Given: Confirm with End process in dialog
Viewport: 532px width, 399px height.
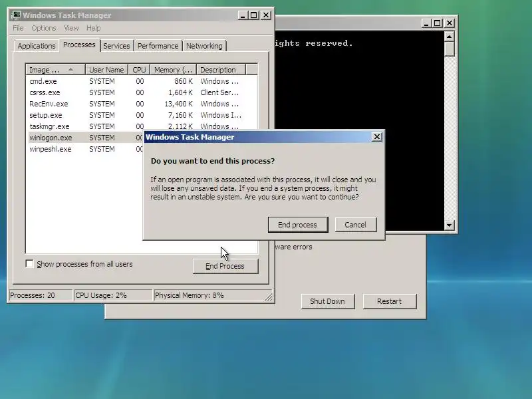Looking at the screenshot, I should pyautogui.click(x=297, y=225).
